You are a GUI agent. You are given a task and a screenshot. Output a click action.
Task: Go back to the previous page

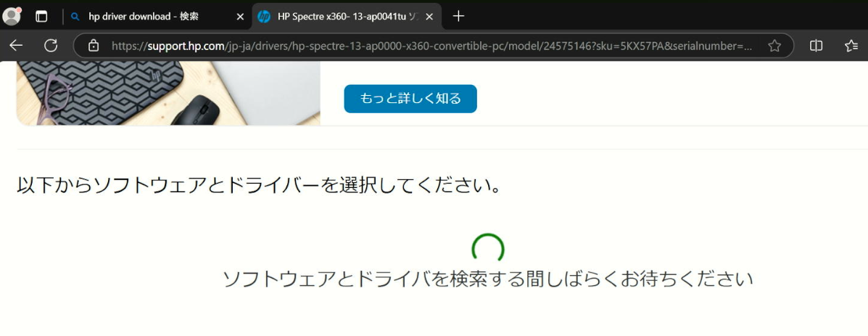click(16, 46)
